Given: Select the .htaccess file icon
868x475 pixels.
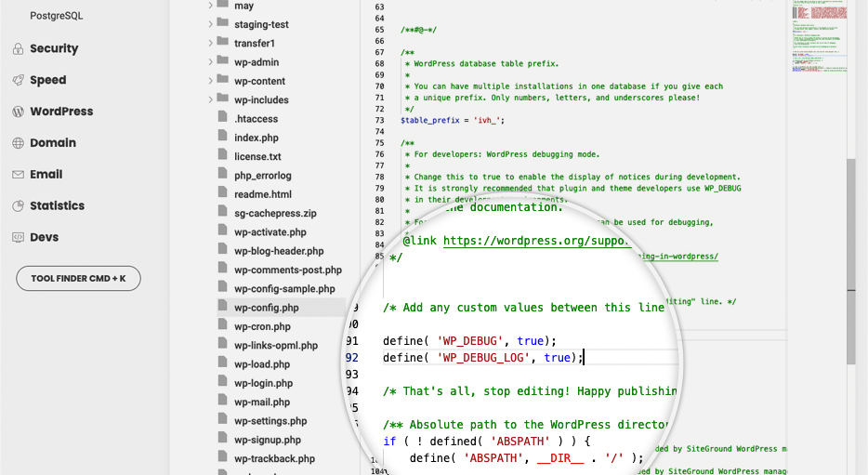Looking at the screenshot, I should (222, 117).
